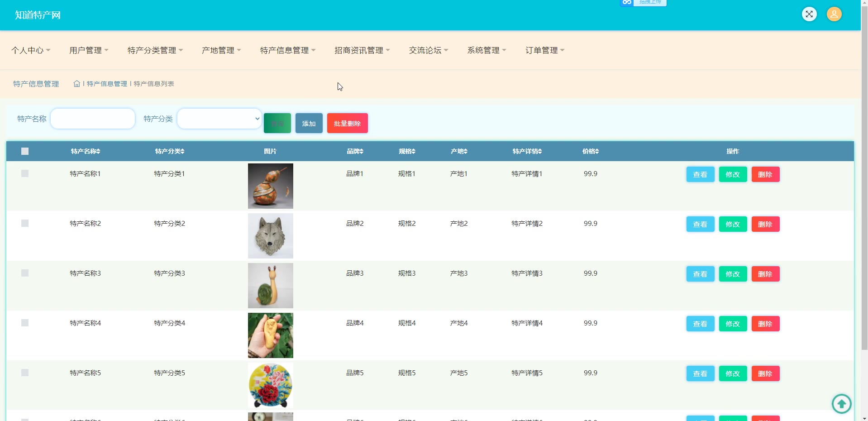Click the 产地5 cell text

[459, 373]
